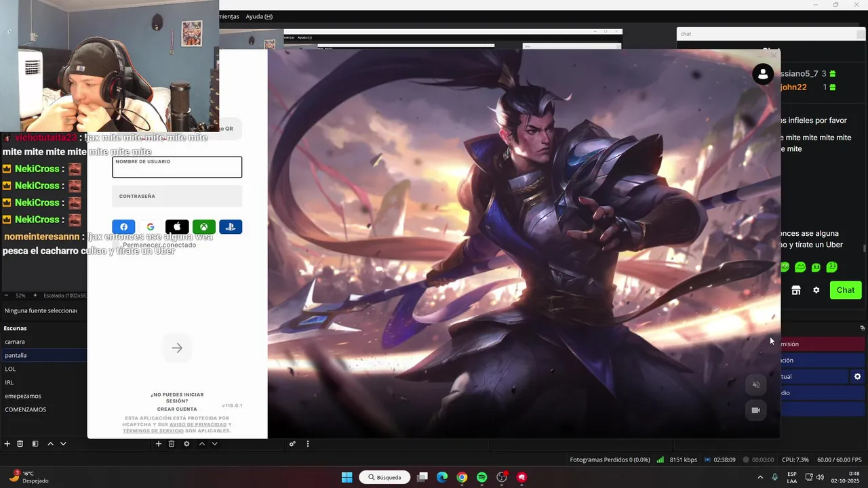Select the LOL scene

coord(43,369)
